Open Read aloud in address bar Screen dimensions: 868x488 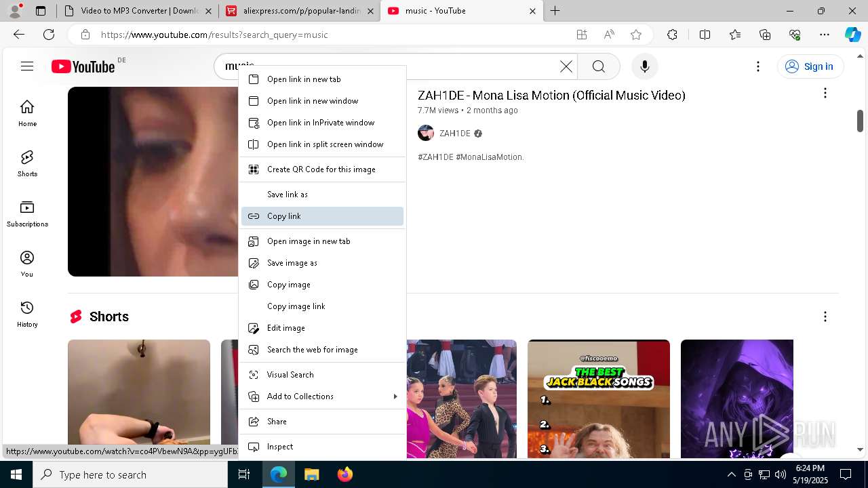[x=609, y=35]
